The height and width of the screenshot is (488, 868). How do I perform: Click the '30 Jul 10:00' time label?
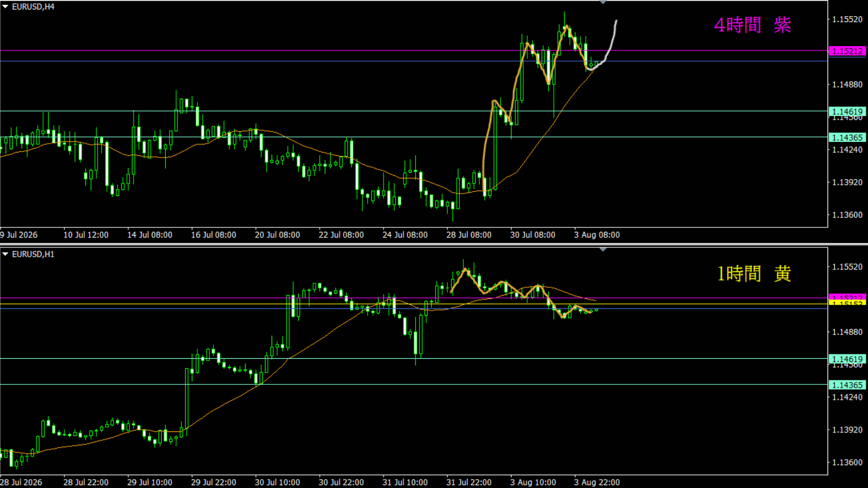[x=277, y=482]
